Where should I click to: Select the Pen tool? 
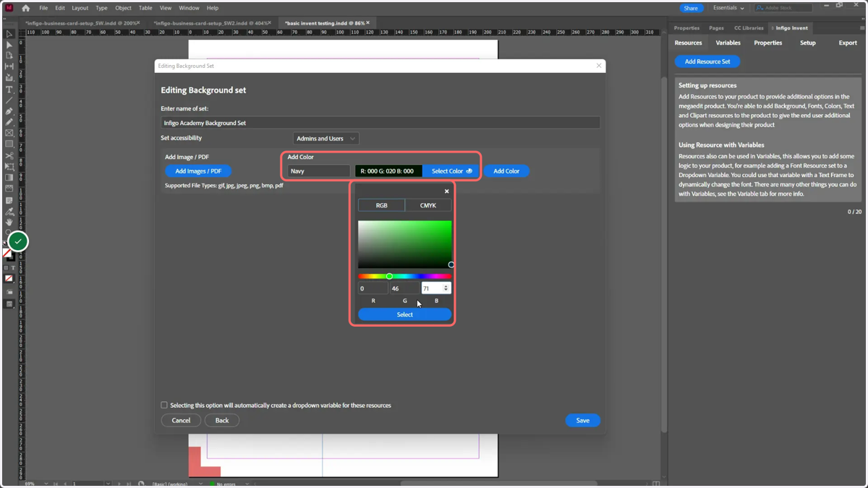point(9,111)
